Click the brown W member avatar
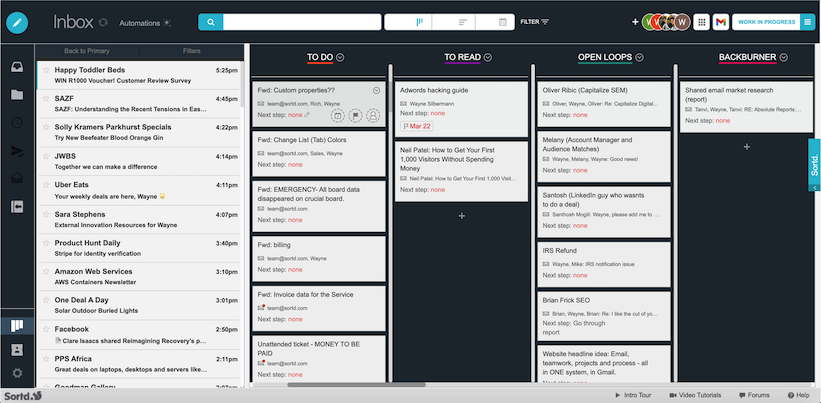821x403 pixels. pyautogui.click(x=682, y=22)
